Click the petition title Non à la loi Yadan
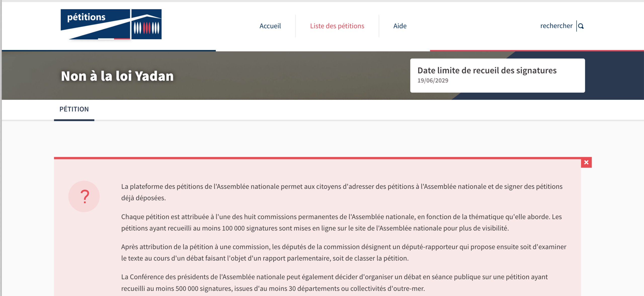Screen dimensions: 644x296 tap(116, 76)
